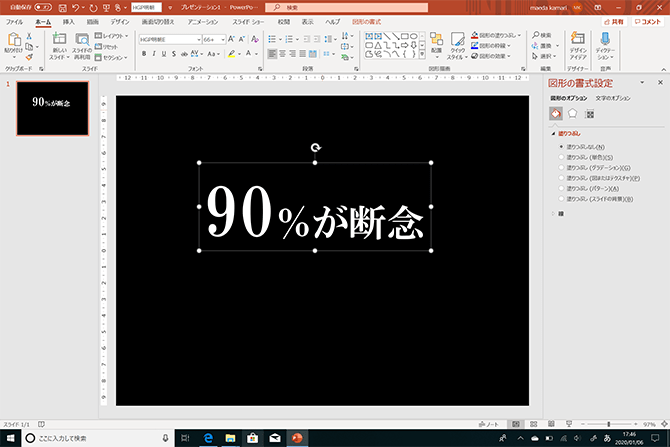Select the oval shape in the shapes gallery
670x447 pixels.
[x=414, y=36]
